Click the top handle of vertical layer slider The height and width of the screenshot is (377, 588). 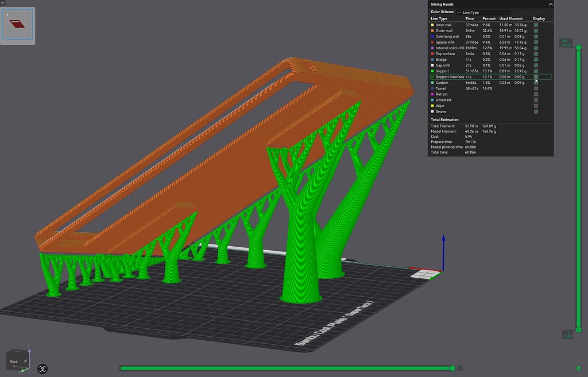579,48
